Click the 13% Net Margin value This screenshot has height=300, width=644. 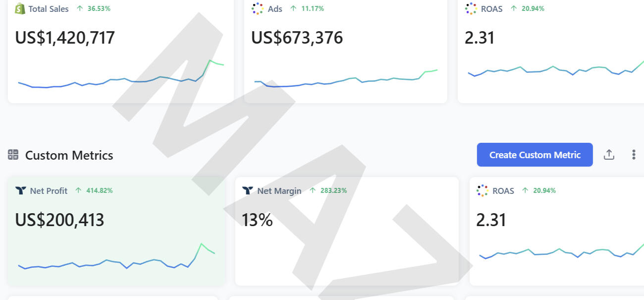tap(257, 220)
